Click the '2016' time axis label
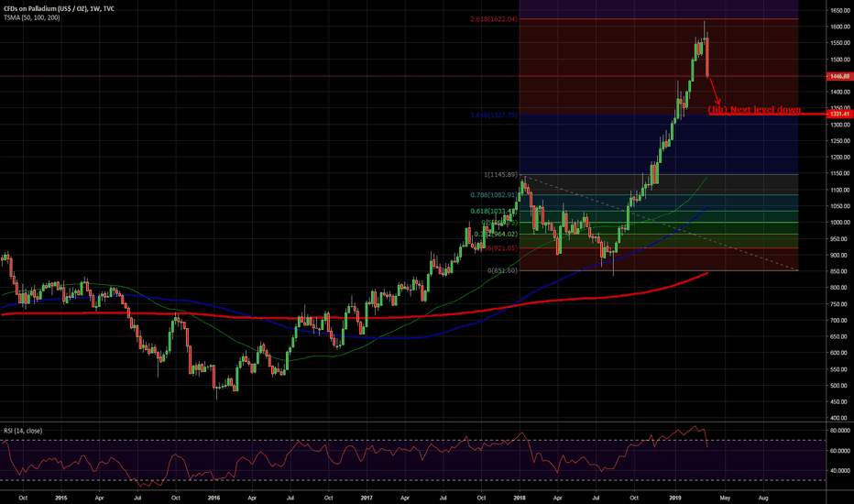 coord(214,498)
